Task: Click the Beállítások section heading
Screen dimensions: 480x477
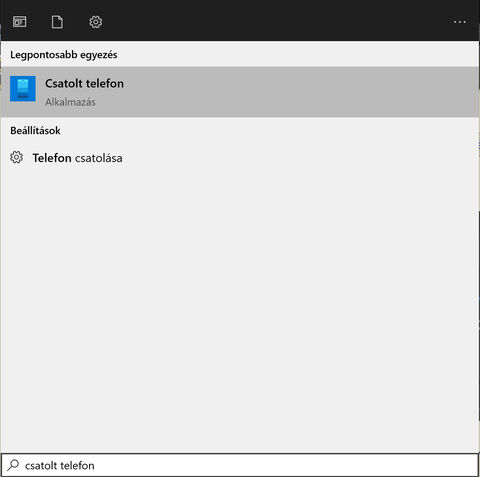Action: coord(35,130)
